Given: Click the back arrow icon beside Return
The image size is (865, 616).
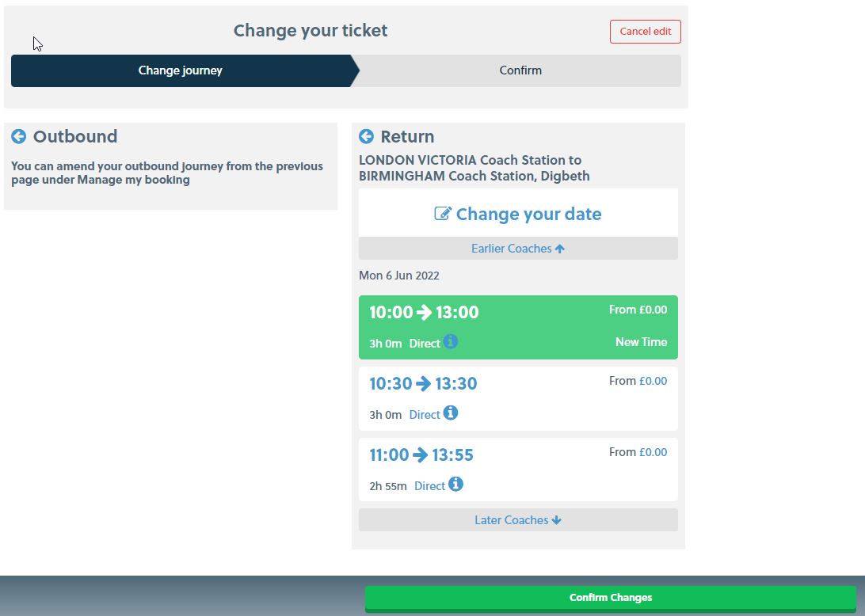Looking at the screenshot, I should click(x=366, y=136).
